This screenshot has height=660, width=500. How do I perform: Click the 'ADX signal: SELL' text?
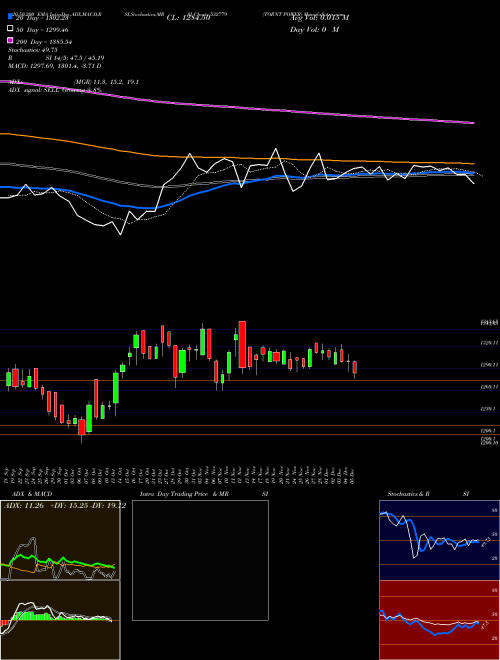coord(34,90)
